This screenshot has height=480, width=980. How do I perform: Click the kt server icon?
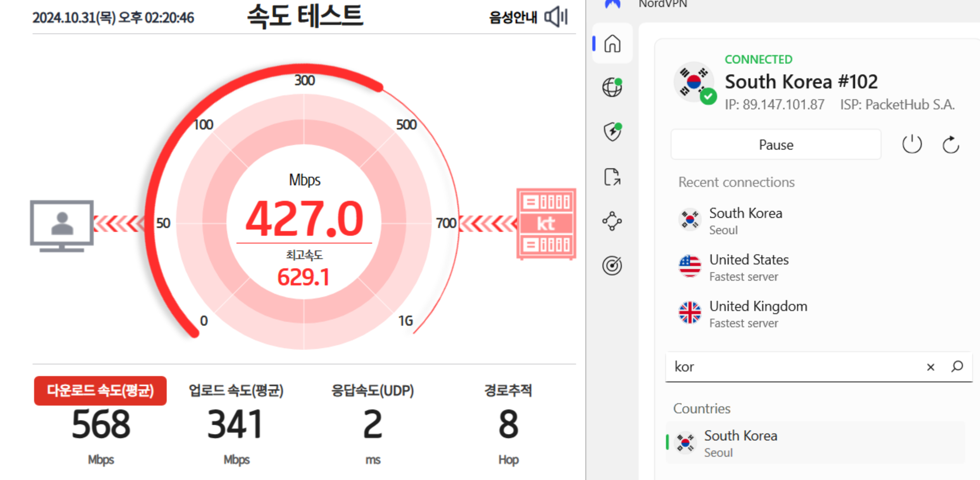click(546, 224)
